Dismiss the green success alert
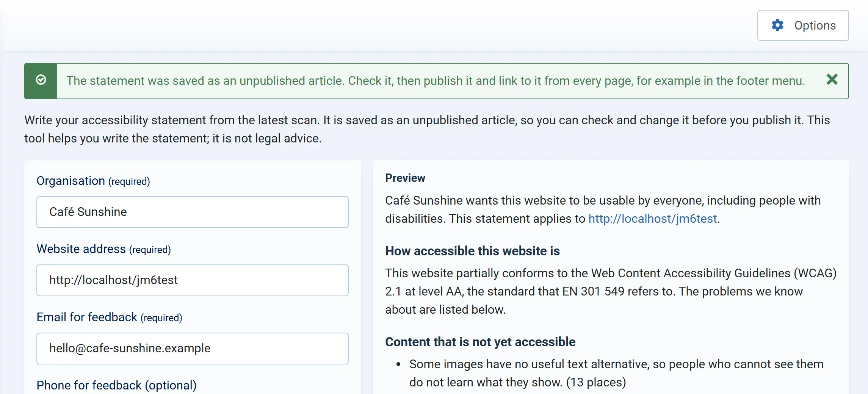Image resolution: width=868 pixels, height=394 pixels. [x=832, y=80]
